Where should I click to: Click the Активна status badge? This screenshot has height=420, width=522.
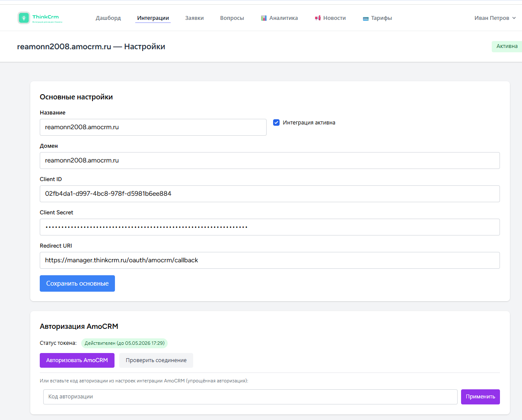[x=507, y=47]
